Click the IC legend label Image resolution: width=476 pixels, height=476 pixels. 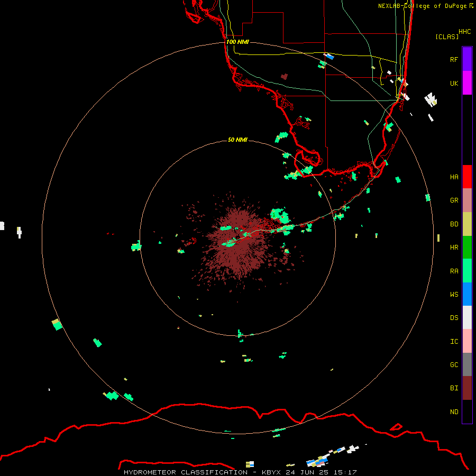pos(454,342)
